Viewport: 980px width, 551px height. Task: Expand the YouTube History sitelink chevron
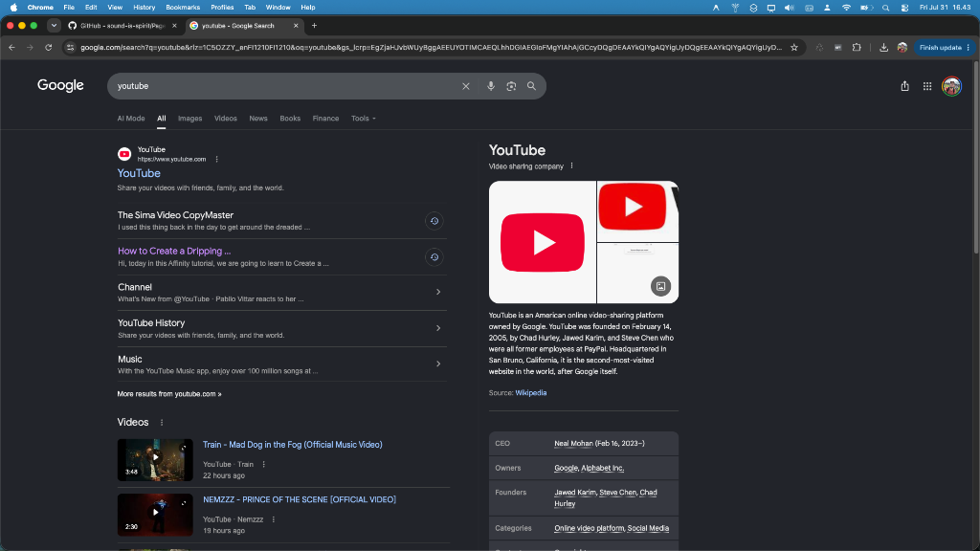coord(438,328)
